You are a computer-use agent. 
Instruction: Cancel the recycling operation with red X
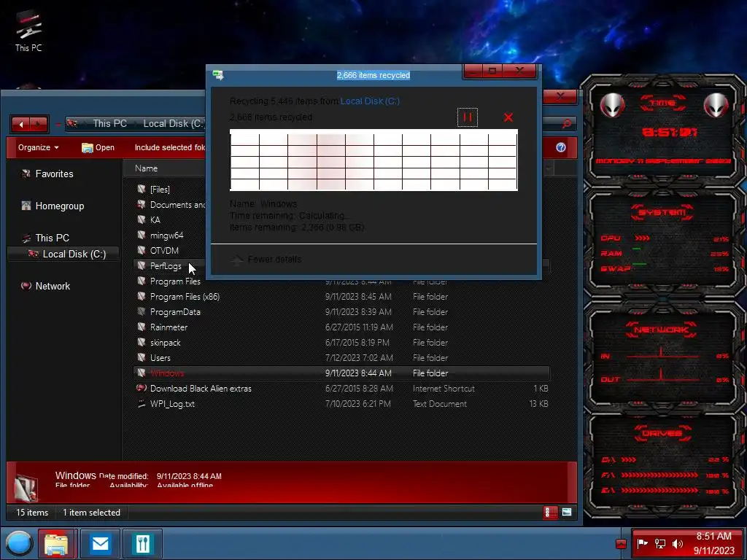pos(508,117)
